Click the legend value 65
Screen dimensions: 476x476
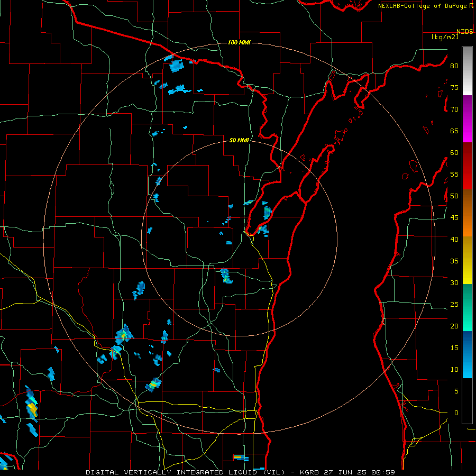[454, 131]
